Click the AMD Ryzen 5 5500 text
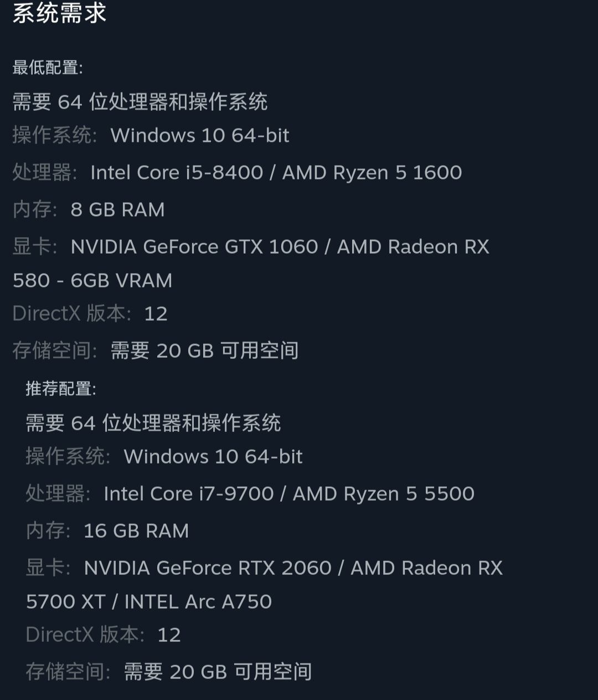Screen dimensions: 598x700 [384, 494]
